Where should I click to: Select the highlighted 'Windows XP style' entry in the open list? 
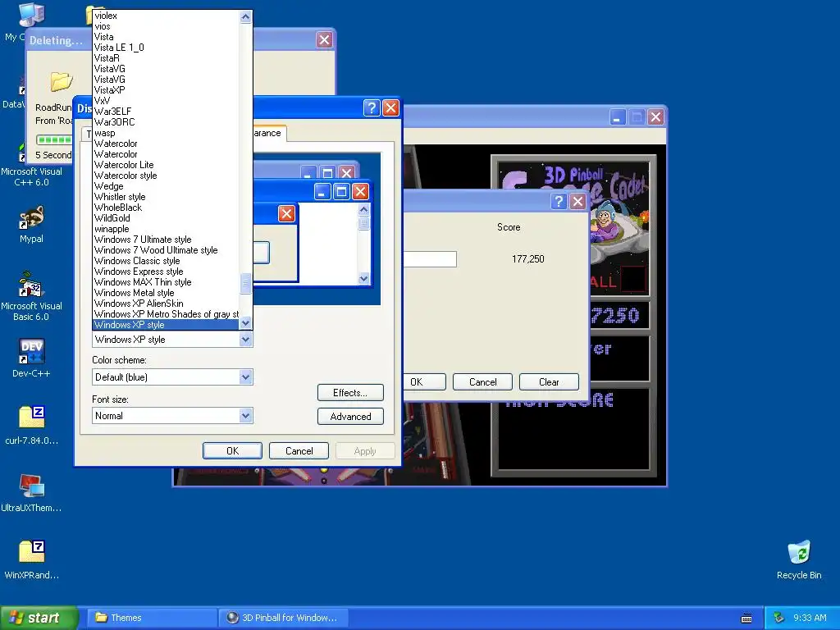166,325
